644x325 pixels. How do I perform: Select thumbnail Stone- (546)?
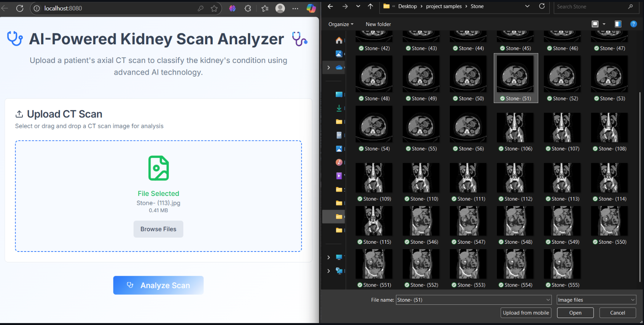click(x=421, y=225)
